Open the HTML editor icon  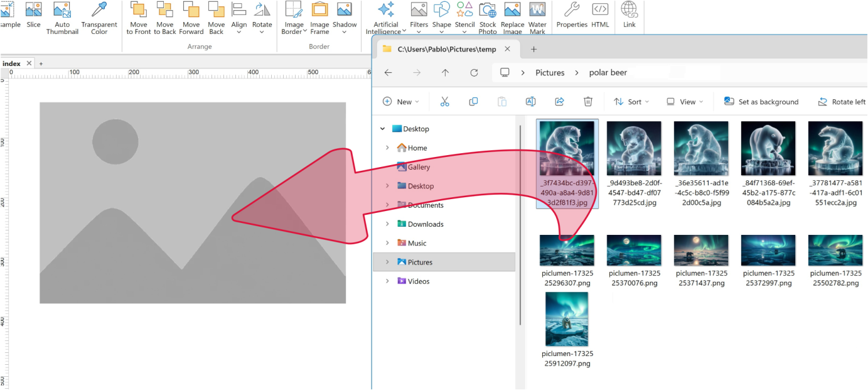pos(600,11)
